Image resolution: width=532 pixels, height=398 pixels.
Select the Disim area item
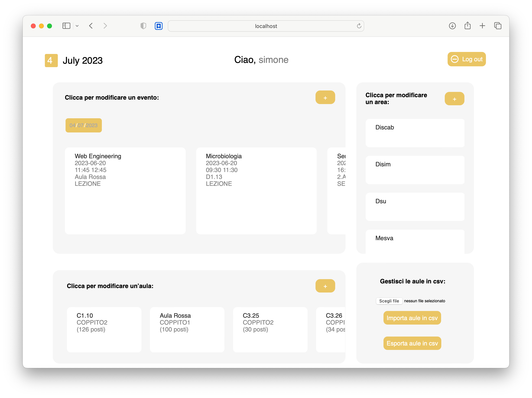[415, 170]
